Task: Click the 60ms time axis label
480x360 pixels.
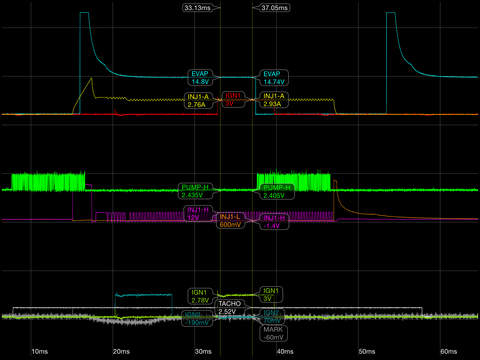Action: click(x=449, y=351)
